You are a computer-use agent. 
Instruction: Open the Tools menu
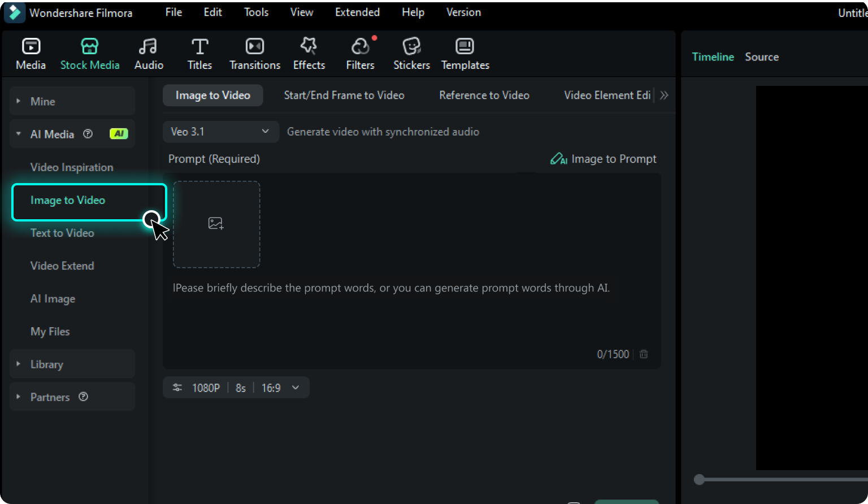[x=256, y=12]
